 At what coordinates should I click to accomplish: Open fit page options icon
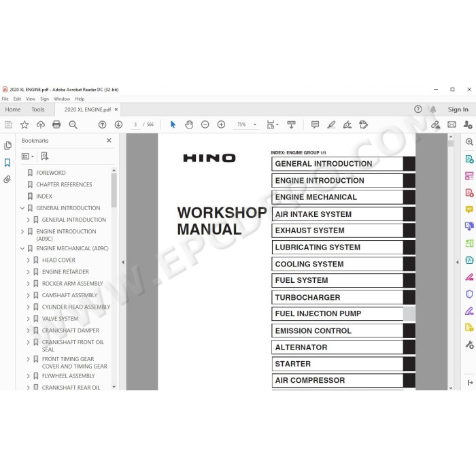coord(272,124)
